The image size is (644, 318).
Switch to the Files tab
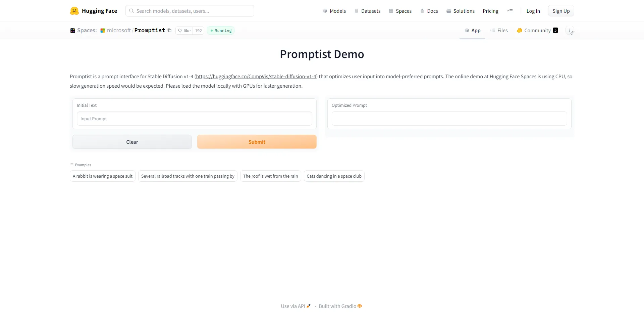tap(499, 30)
